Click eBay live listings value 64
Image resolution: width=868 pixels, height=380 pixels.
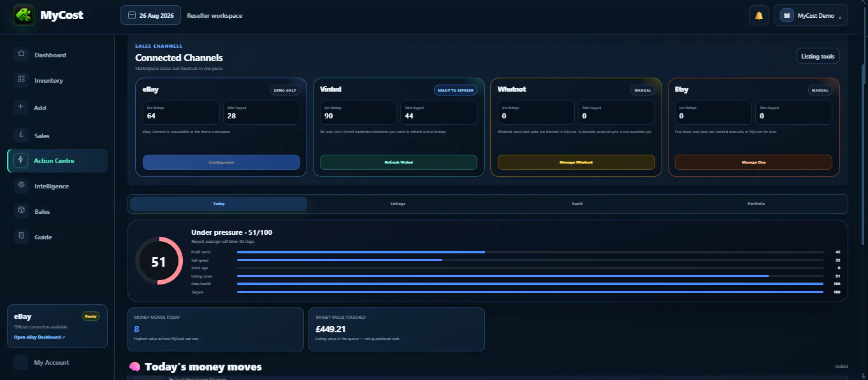coord(151,116)
